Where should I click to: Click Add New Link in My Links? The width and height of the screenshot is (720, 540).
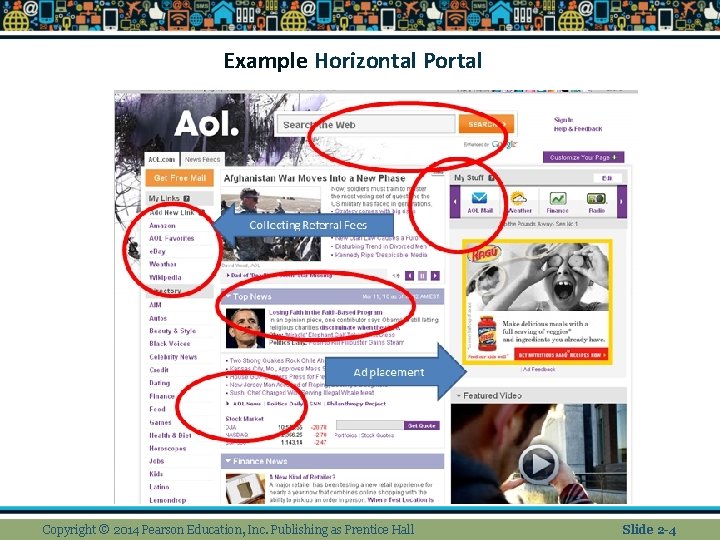tap(172, 213)
